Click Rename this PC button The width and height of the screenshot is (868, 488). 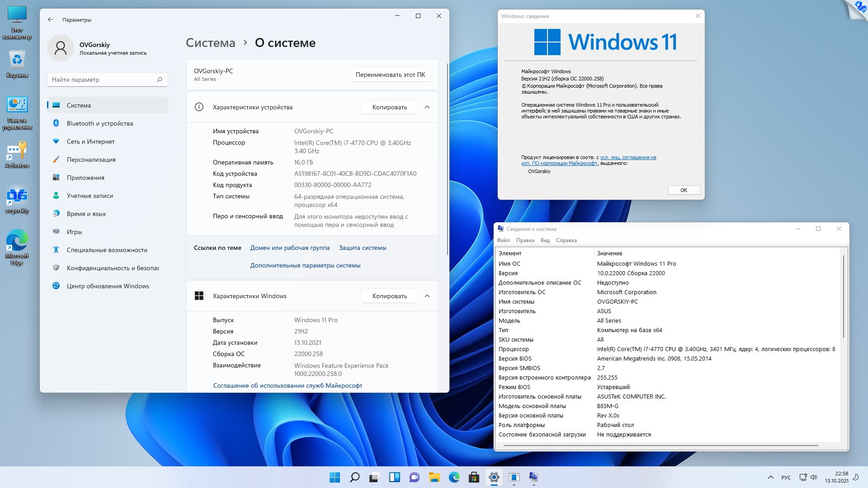click(x=390, y=75)
